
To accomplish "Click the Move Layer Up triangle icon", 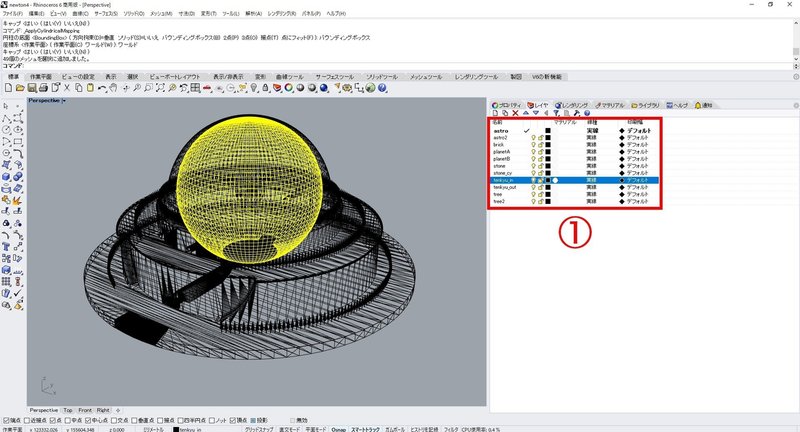I will [526, 113].
